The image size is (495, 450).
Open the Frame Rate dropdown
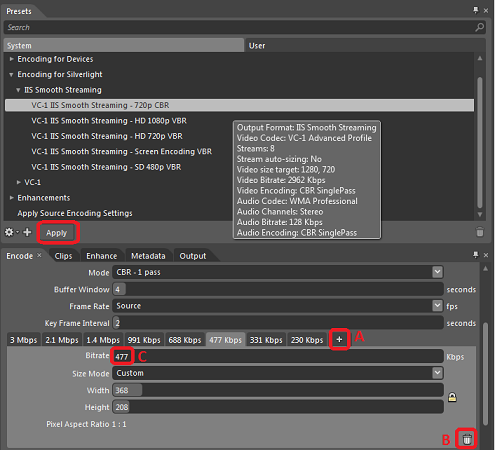437,305
